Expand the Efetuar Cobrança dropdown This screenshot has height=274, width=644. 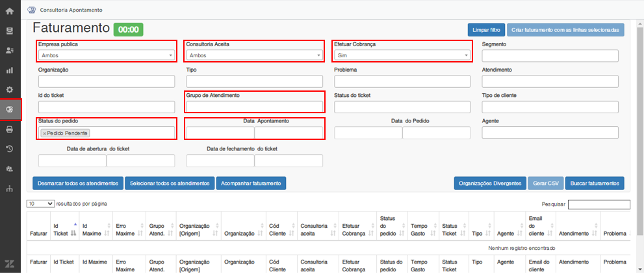[402, 55]
